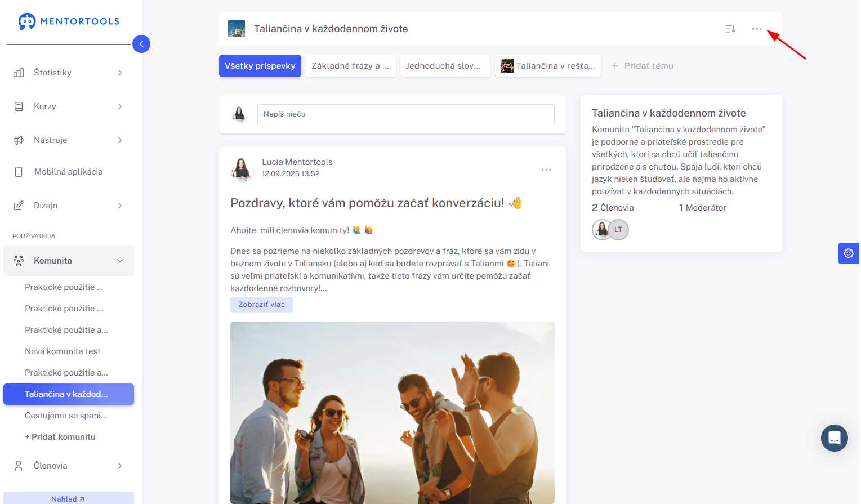Collapse the Komunita section
This screenshot has width=861, height=504.
(69, 261)
